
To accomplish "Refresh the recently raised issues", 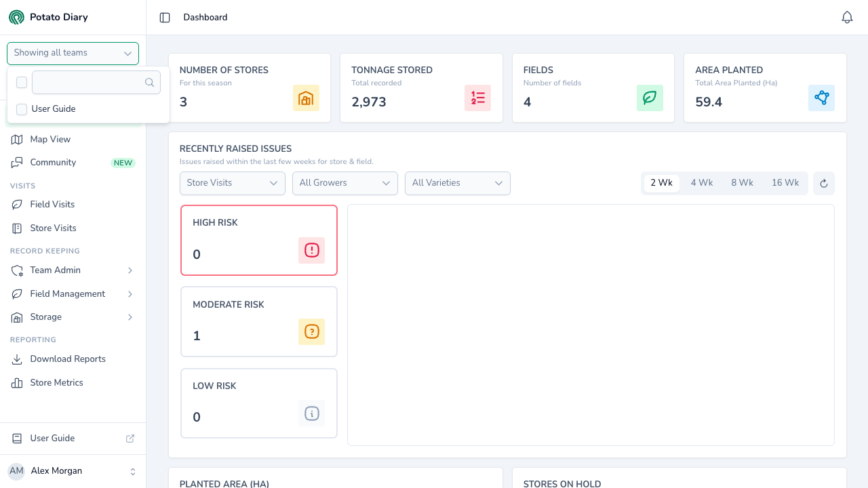I will 824,183.
